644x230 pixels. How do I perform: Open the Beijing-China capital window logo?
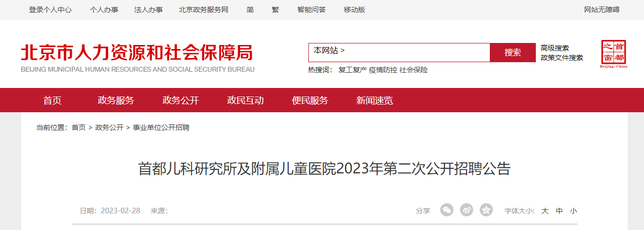tap(613, 54)
